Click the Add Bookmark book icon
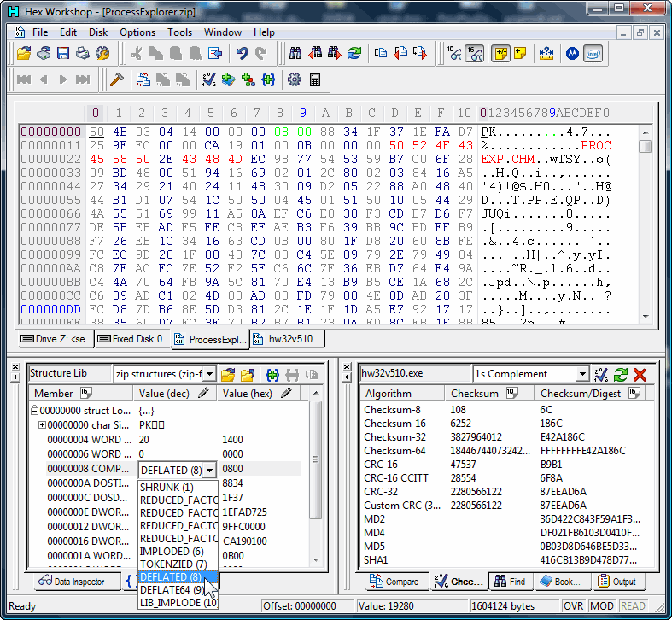This screenshot has height=620, width=672. pyautogui.click(x=229, y=79)
